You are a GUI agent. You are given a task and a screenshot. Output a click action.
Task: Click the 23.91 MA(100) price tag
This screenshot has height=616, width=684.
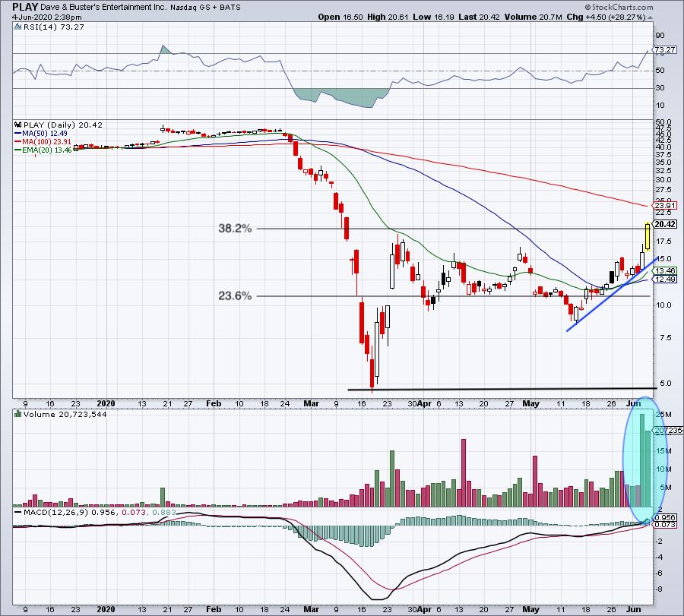point(664,205)
